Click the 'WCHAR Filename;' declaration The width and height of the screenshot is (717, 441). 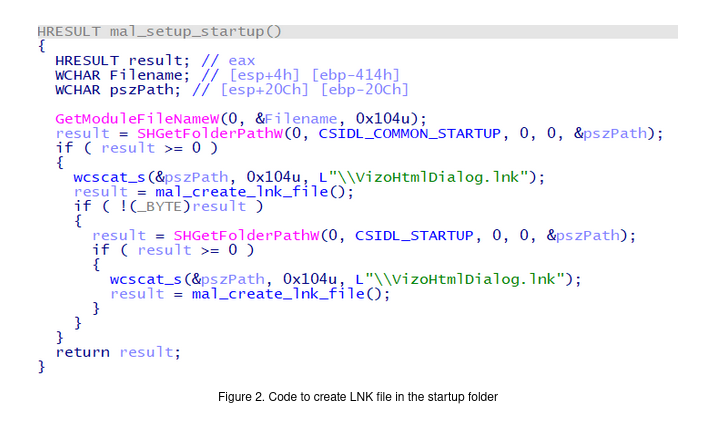122,75
